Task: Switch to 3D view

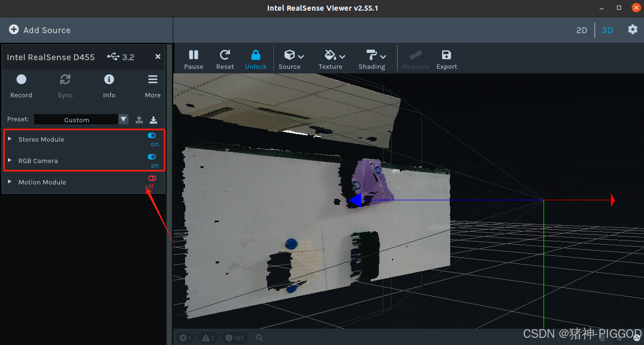Action: point(607,30)
